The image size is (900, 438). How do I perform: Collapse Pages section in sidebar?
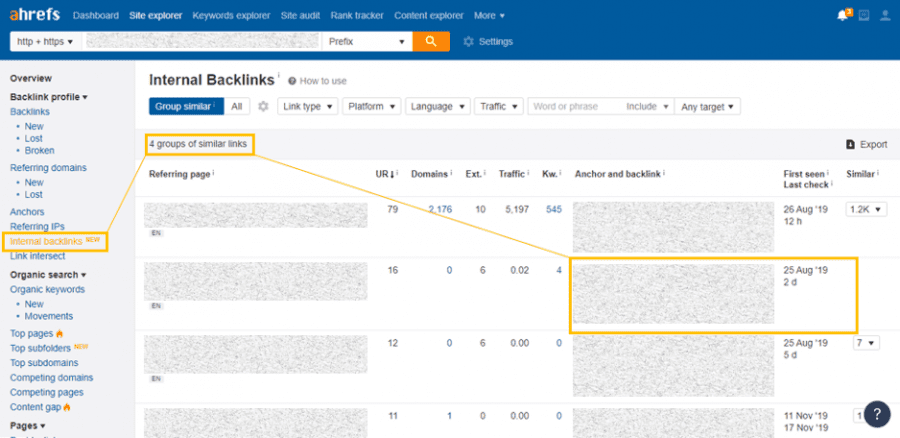28,425
